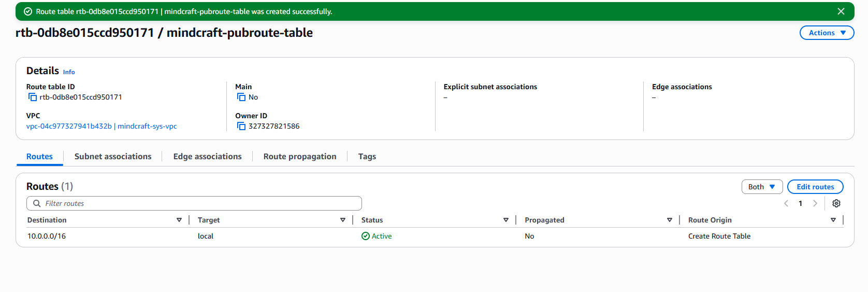Select the Route propagation tab
Viewport: 868px width, 292px height.
[x=300, y=157]
